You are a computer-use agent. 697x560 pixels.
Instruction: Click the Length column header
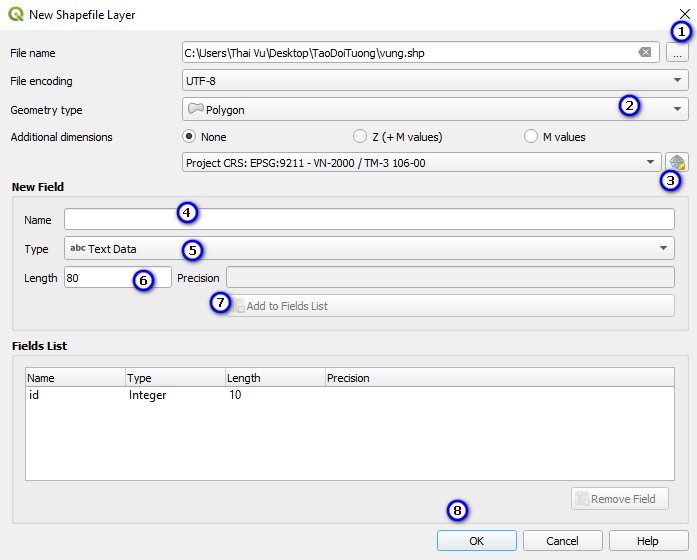[275, 378]
